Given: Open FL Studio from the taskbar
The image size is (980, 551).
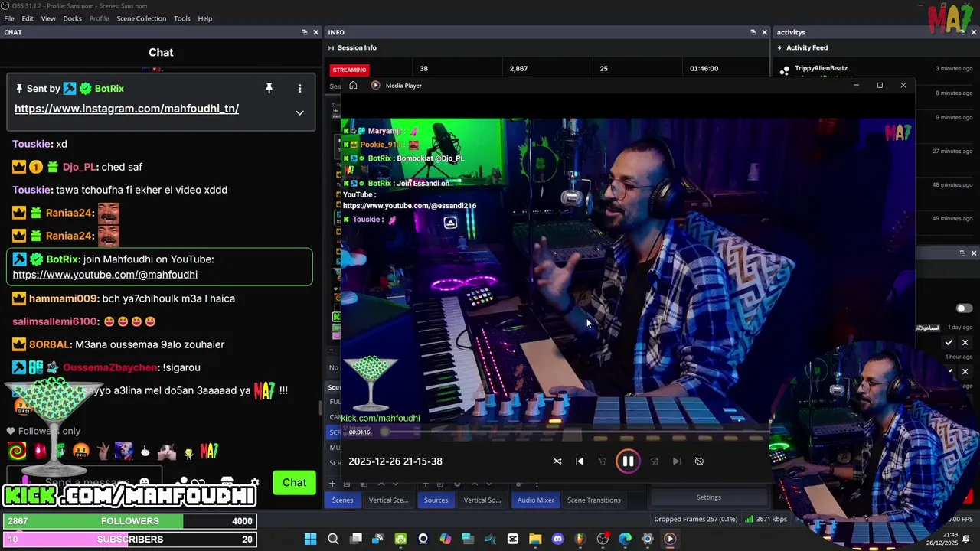Looking at the screenshot, I should click(580, 539).
